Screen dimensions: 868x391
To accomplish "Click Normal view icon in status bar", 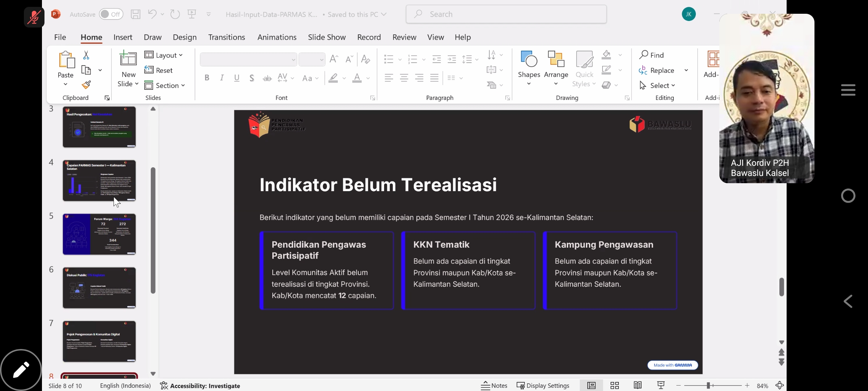I will tap(591, 386).
